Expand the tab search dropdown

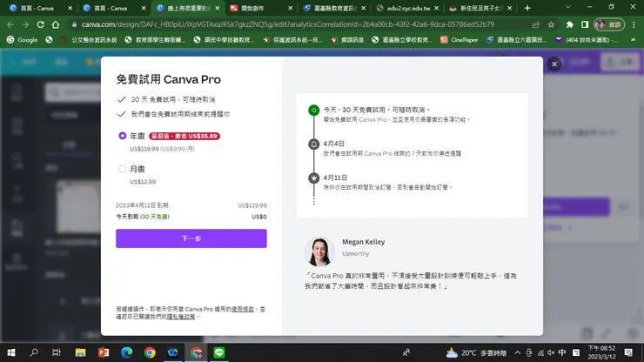point(568,7)
